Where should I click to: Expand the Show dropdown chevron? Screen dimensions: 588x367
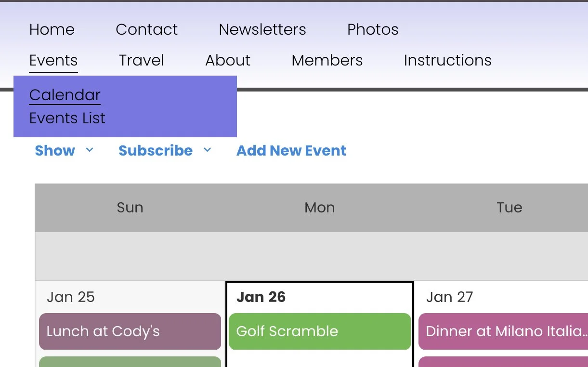[x=90, y=150]
